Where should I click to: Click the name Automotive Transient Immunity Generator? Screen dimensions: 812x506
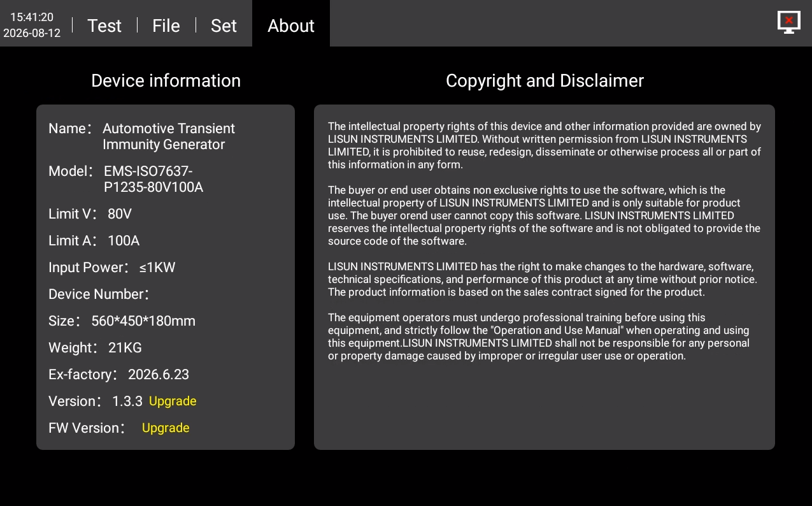pyautogui.click(x=169, y=136)
